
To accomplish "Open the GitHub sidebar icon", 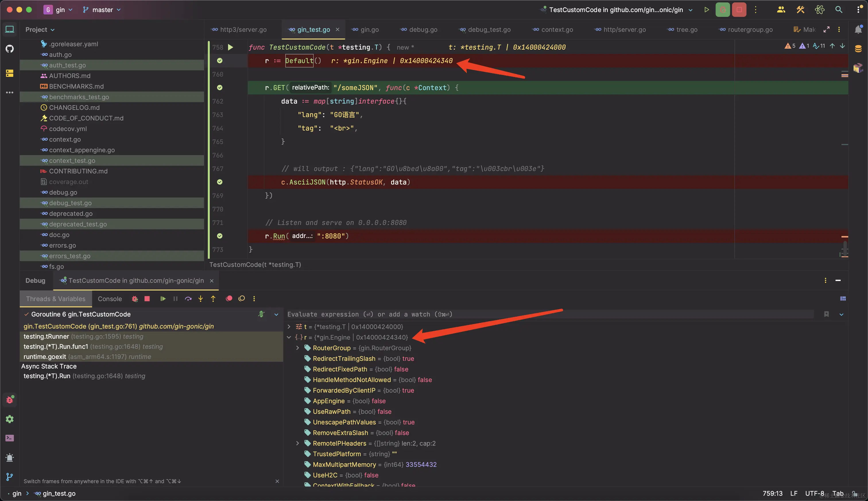I will pos(10,49).
